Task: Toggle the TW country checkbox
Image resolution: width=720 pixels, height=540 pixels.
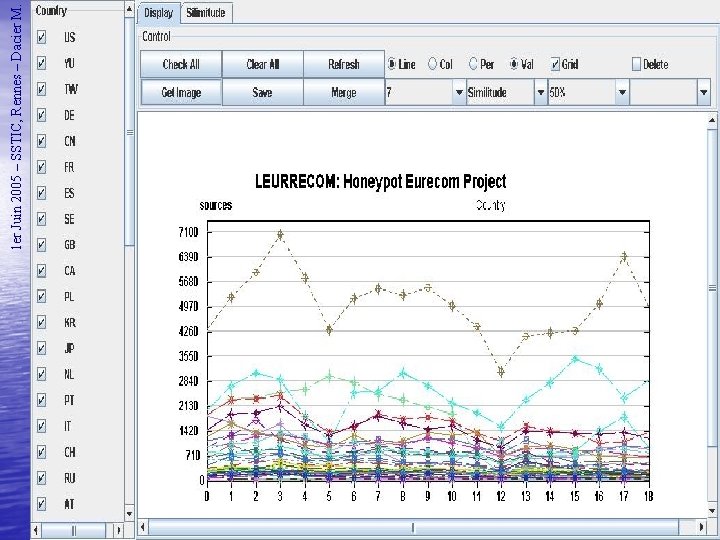Action: pos(41,89)
